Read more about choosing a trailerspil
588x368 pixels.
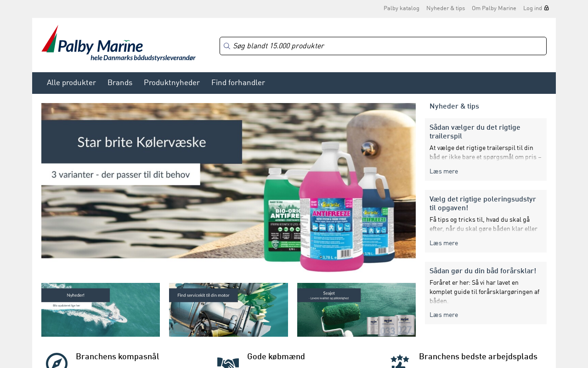pyautogui.click(x=444, y=171)
